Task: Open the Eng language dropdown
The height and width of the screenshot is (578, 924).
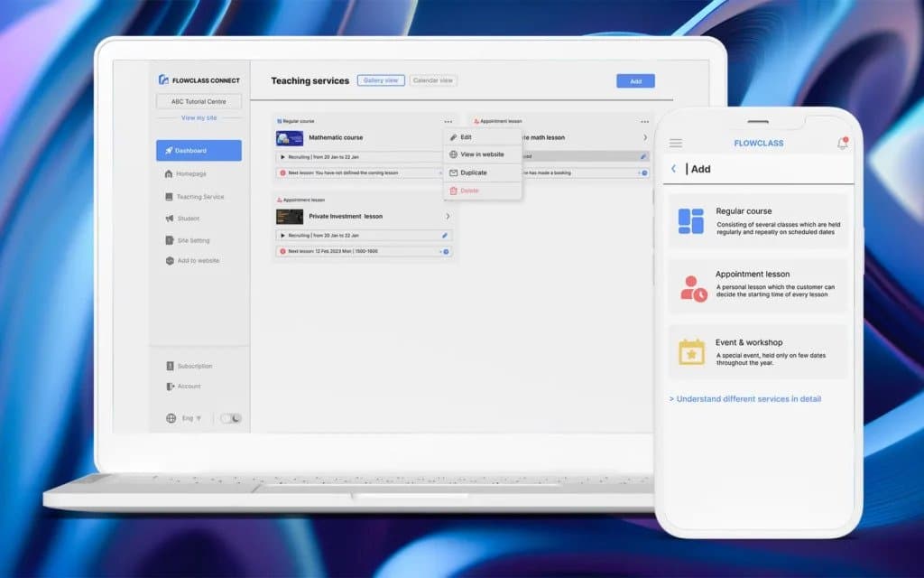Action: [191, 418]
